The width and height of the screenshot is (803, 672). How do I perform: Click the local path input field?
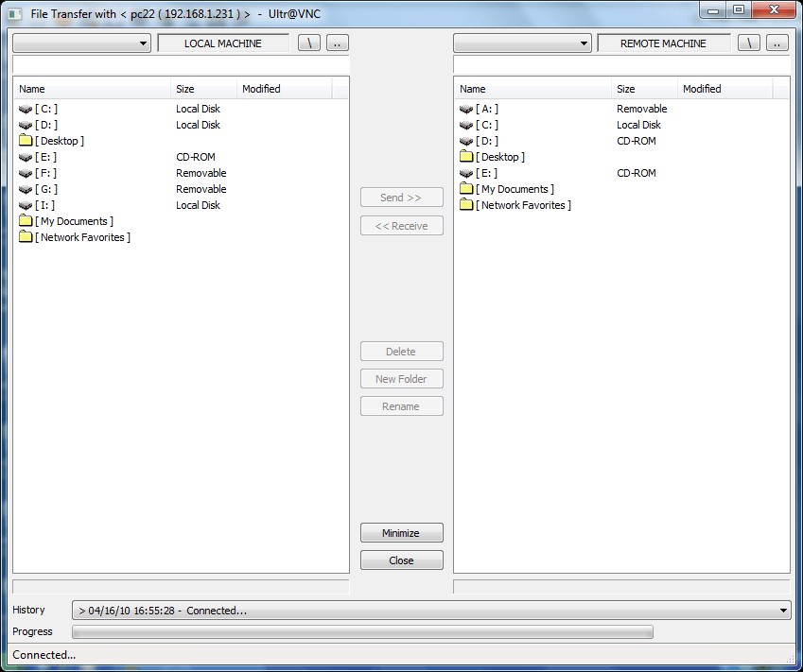click(181, 64)
